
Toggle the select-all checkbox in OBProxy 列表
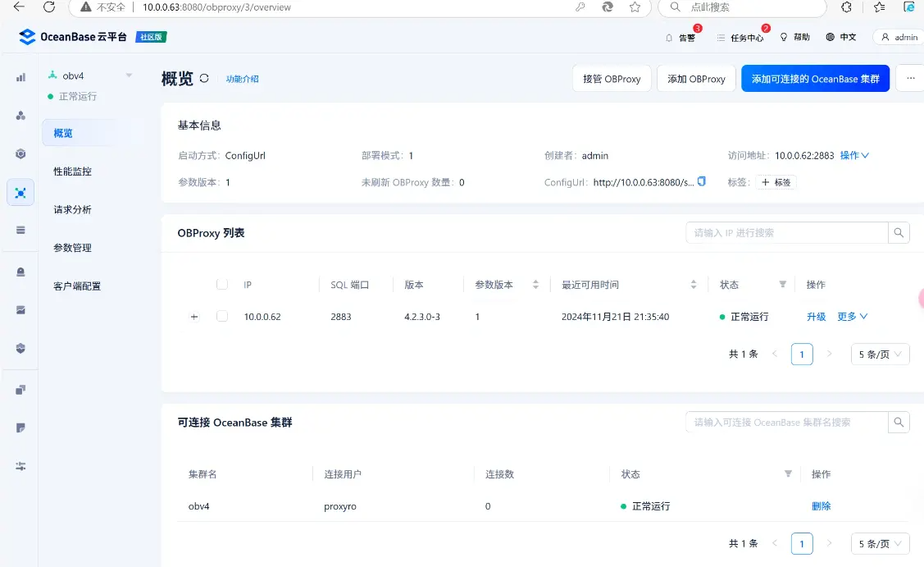point(221,284)
